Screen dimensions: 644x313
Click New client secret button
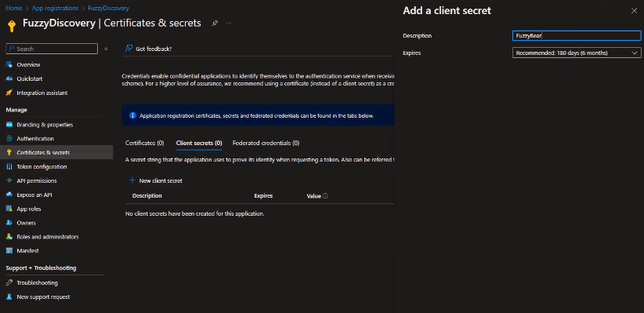(156, 180)
